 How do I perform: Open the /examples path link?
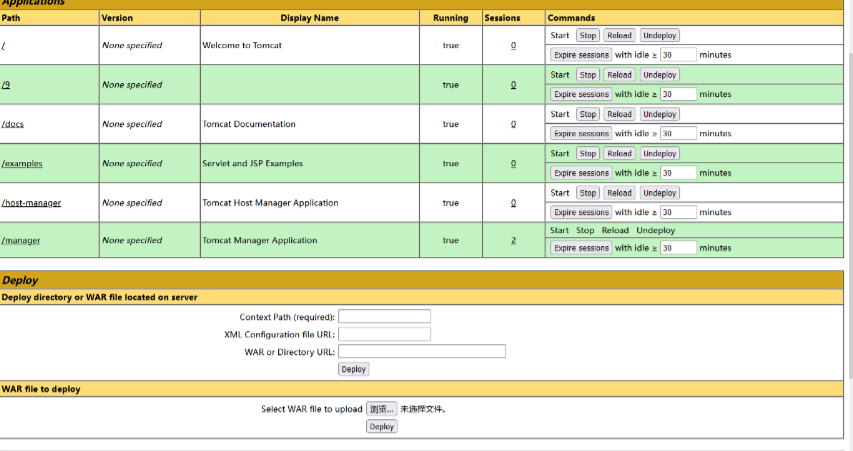(22, 163)
